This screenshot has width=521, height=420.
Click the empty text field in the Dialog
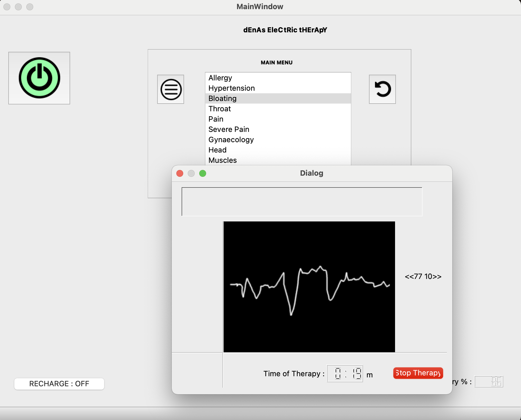click(x=302, y=201)
